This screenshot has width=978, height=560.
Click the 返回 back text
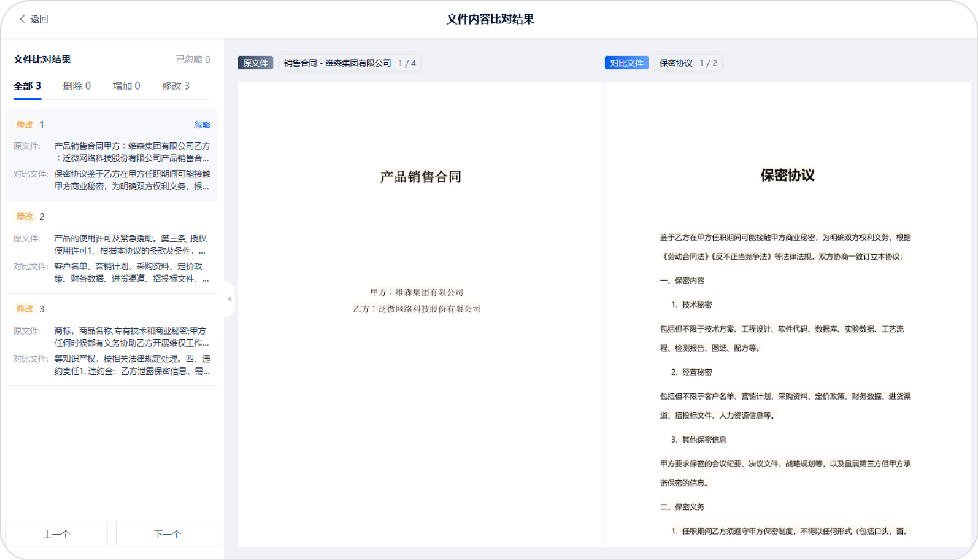39,19
